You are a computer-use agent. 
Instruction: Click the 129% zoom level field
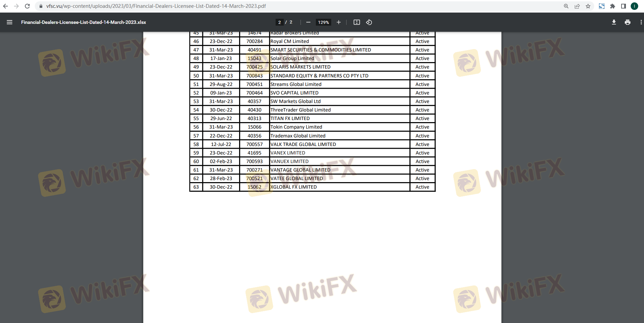[x=323, y=22]
